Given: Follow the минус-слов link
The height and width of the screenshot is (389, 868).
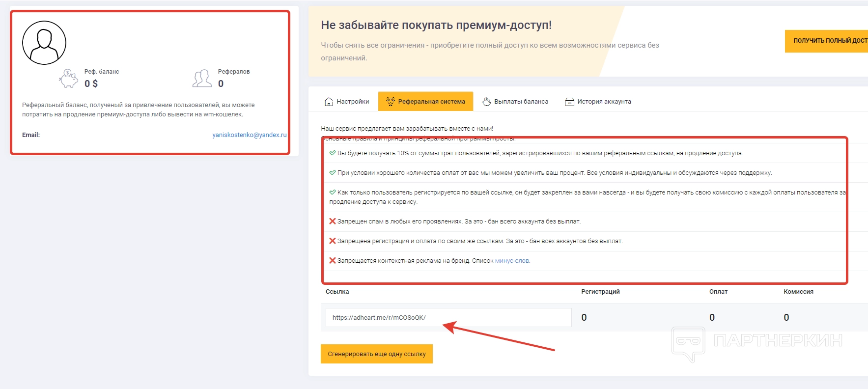Looking at the screenshot, I should point(512,261).
